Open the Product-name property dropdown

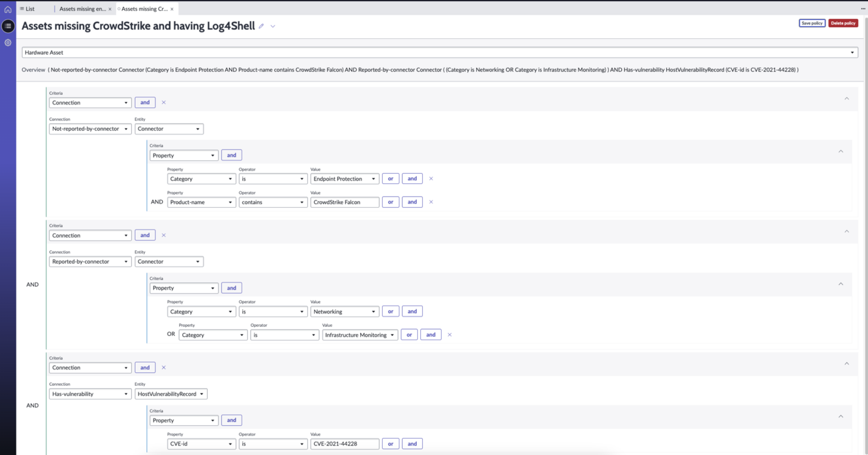pyautogui.click(x=201, y=202)
